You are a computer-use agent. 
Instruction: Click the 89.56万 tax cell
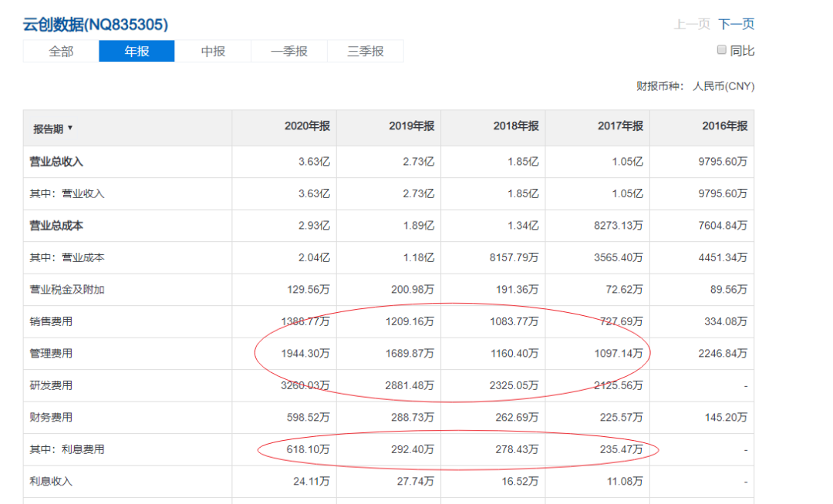[x=729, y=290]
